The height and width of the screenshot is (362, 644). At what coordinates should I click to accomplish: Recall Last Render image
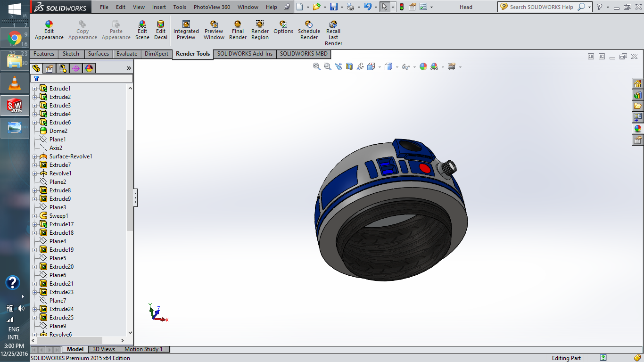(333, 33)
